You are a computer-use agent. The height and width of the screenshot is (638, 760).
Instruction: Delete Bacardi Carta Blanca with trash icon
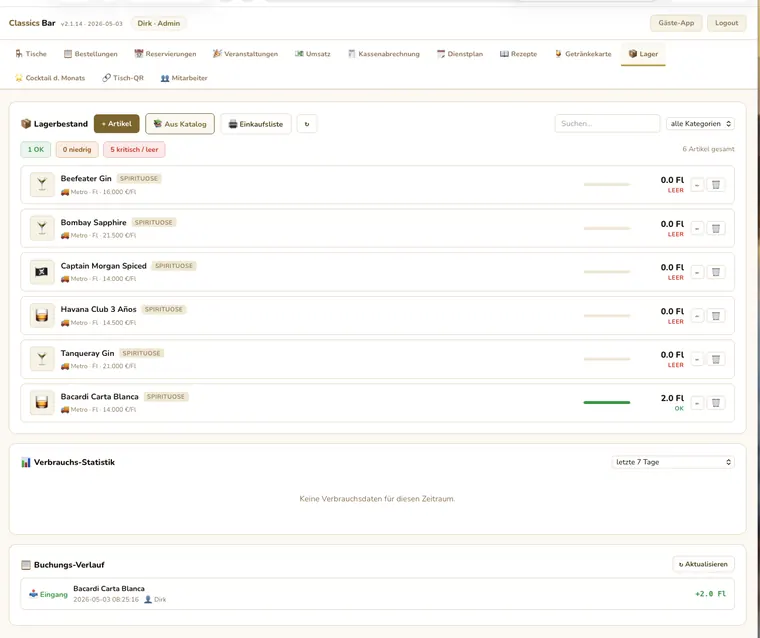(716, 403)
